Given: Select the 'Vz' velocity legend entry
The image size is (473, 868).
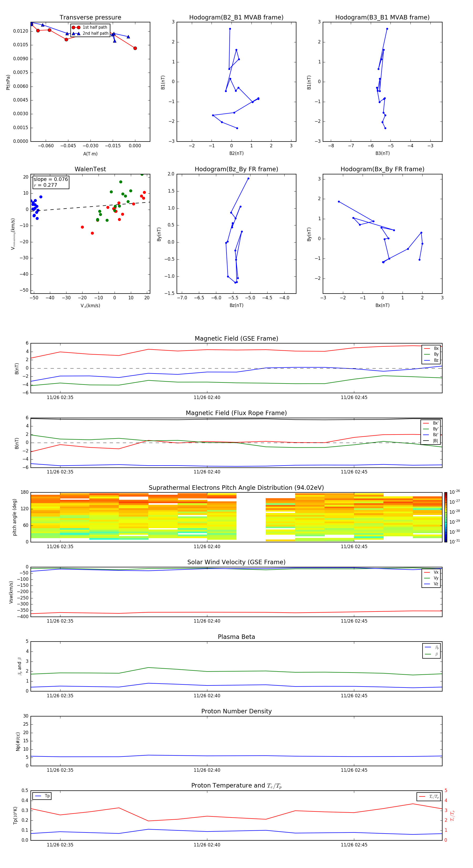Looking at the screenshot, I should (x=431, y=584).
